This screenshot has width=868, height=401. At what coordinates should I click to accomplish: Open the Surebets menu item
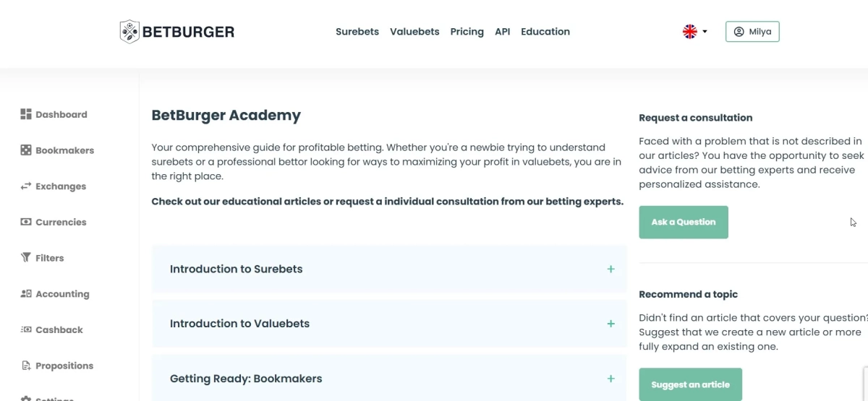pos(357,32)
